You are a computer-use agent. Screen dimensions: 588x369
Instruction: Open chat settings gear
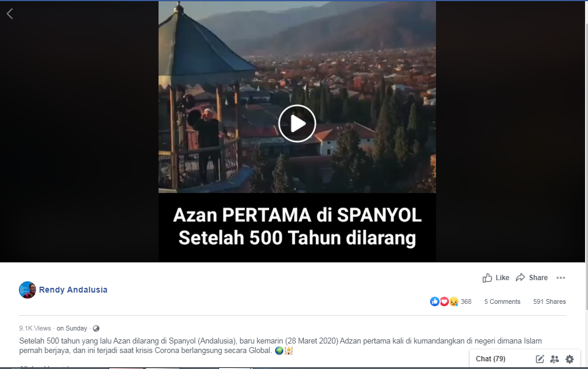[x=570, y=360]
